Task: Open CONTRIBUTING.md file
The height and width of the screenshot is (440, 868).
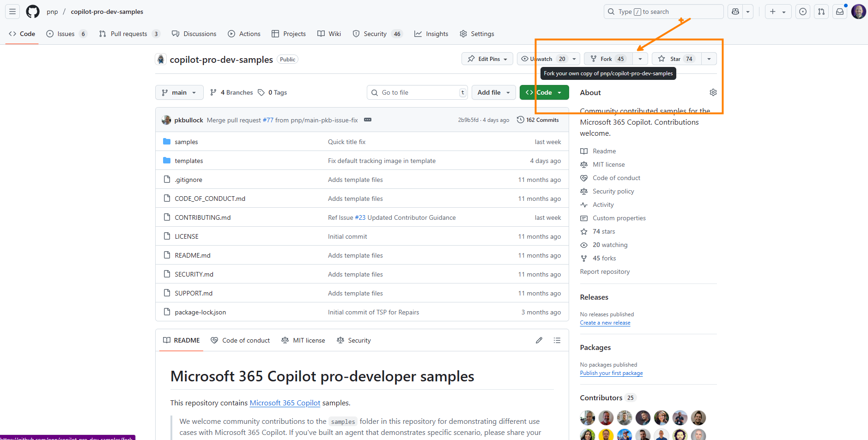Action: click(202, 217)
